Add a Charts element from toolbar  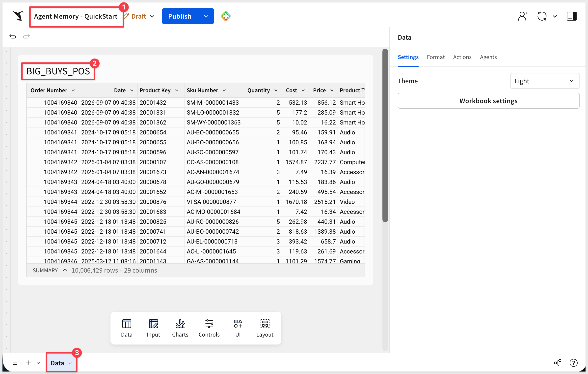[180, 328]
